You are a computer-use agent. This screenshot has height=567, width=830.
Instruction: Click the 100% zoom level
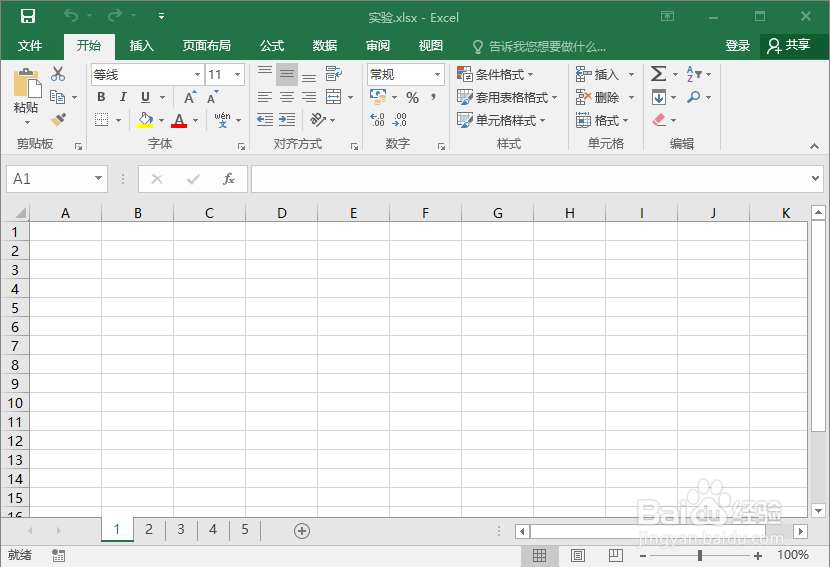click(x=792, y=555)
